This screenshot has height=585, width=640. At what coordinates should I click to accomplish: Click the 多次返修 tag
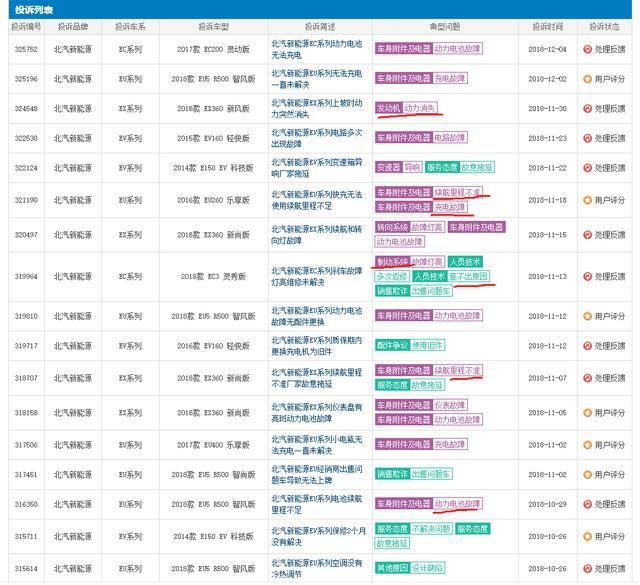(392, 276)
